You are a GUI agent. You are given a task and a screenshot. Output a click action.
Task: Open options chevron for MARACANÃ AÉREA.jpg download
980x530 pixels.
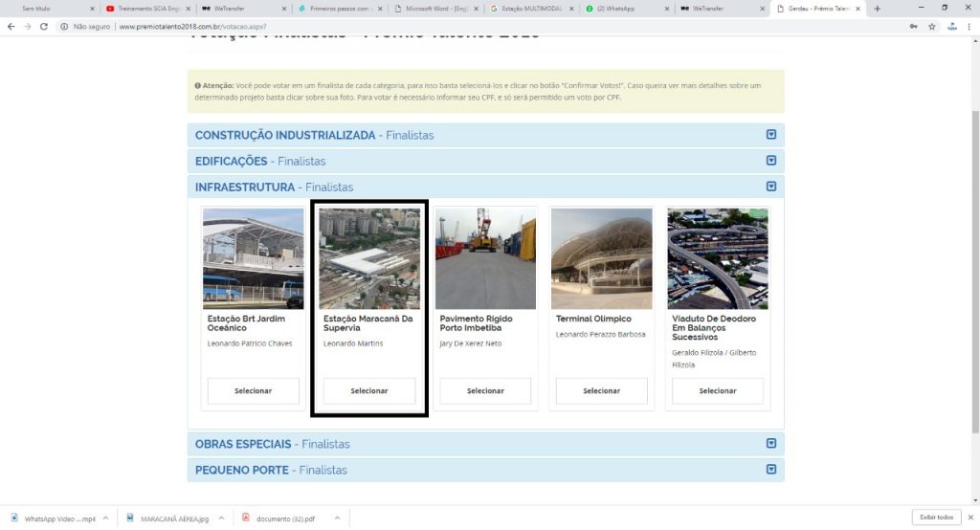(221, 519)
